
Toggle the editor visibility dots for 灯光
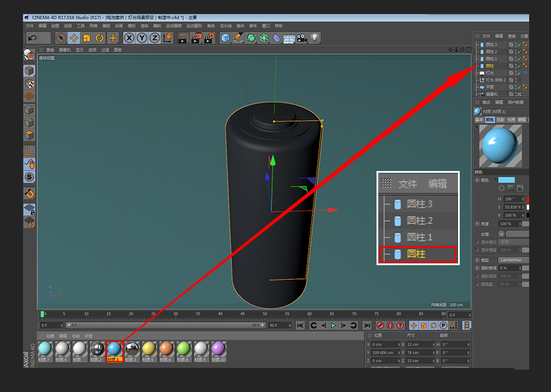tap(516, 73)
